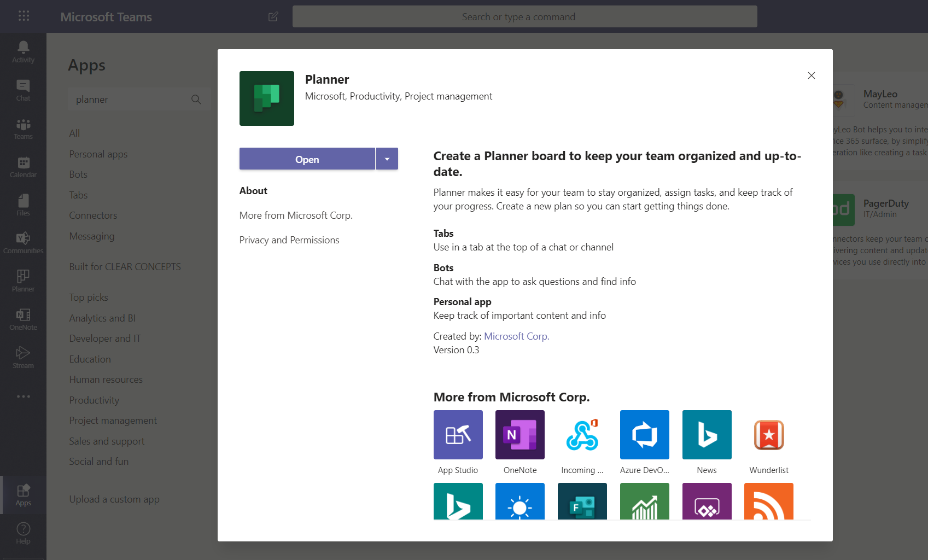Viewport: 928px width, 560px height.
Task: Open Built for CLEAR CONCEPTS category
Action: (x=125, y=267)
